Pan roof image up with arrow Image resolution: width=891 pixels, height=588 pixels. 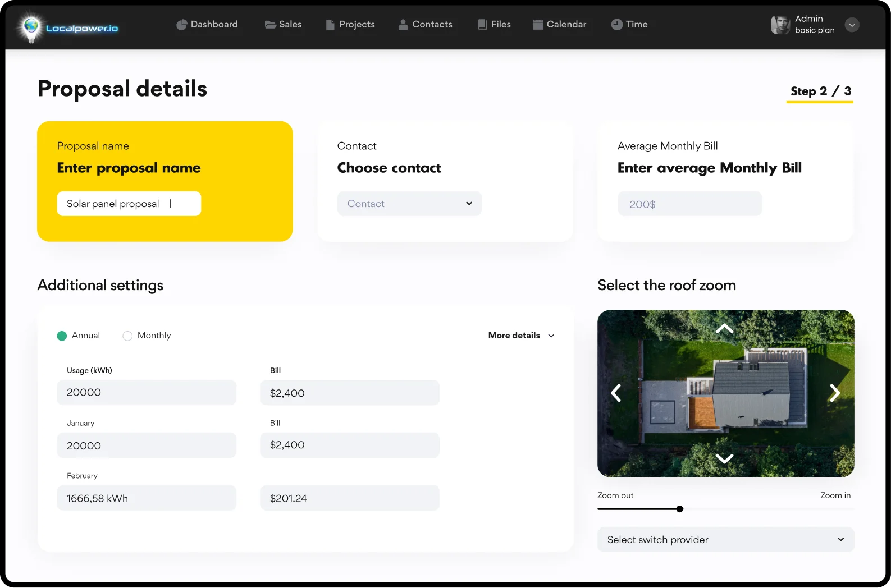coord(724,328)
